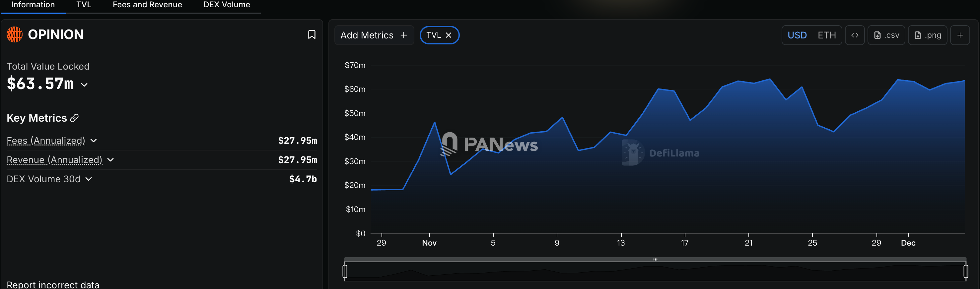The width and height of the screenshot is (980, 289).
Task: Open the embed code icon button
Action: 855,35
